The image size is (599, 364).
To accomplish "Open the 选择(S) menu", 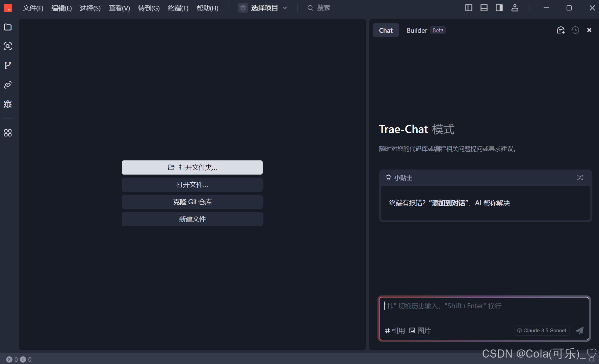I will 90,8.
